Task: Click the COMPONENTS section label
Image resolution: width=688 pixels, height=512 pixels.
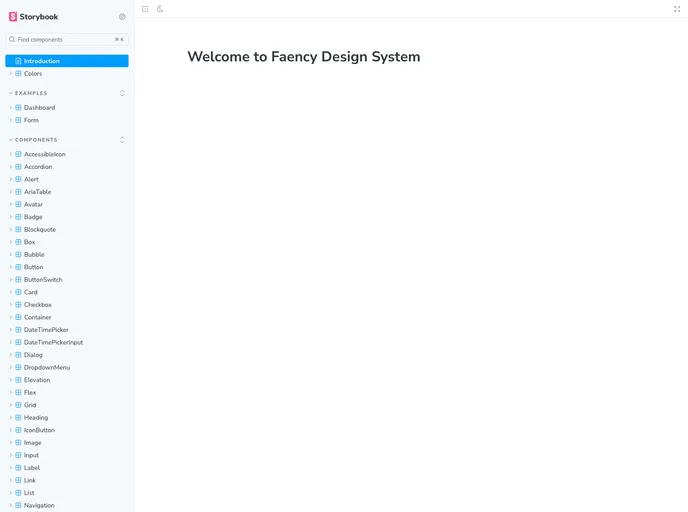Action: point(36,140)
